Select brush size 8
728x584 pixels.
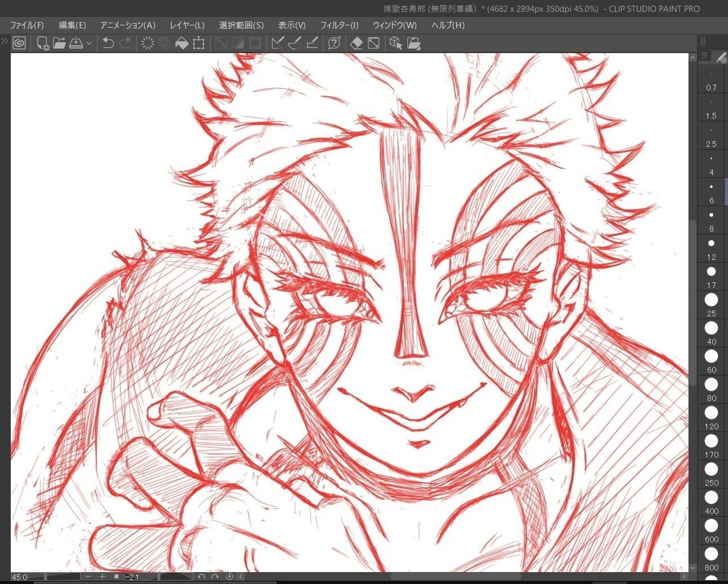pos(712,221)
